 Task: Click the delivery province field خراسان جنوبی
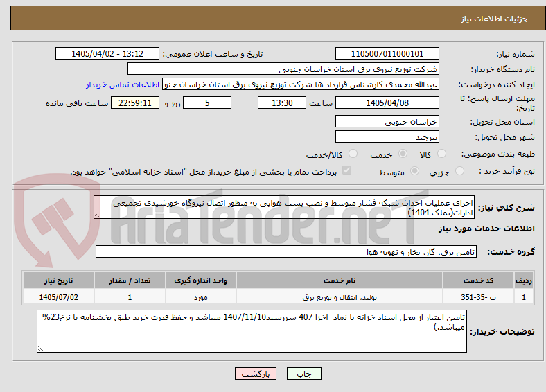point(387,121)
